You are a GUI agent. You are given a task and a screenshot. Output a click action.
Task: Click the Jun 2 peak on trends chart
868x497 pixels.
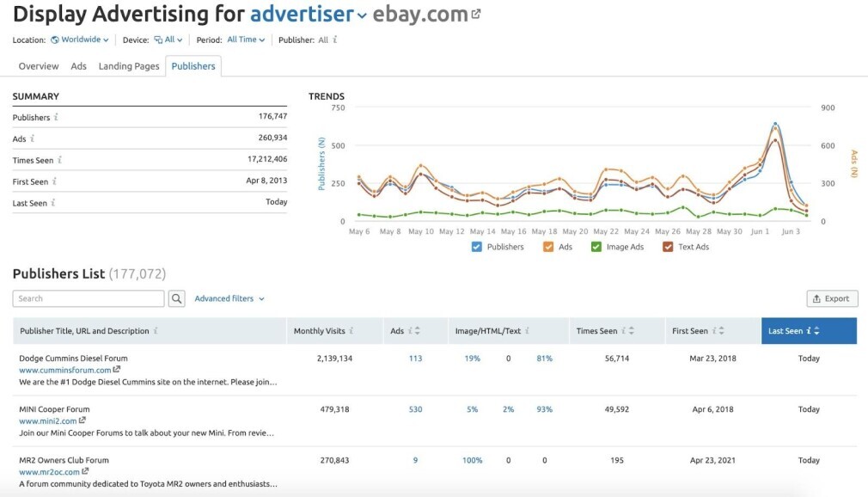click(x=775, y=124)
